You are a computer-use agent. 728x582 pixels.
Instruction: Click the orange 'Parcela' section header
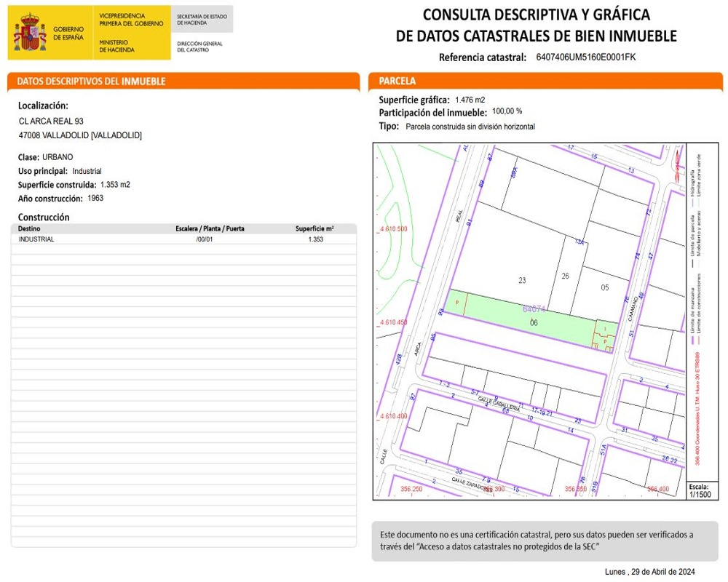(x=545, y=81)
